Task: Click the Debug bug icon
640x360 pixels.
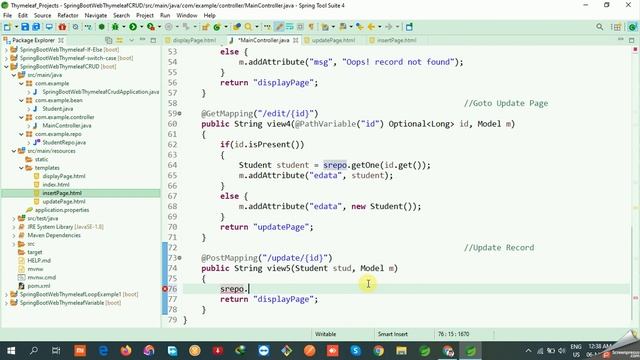Action: pyautogui.click(x=115, y=27)
